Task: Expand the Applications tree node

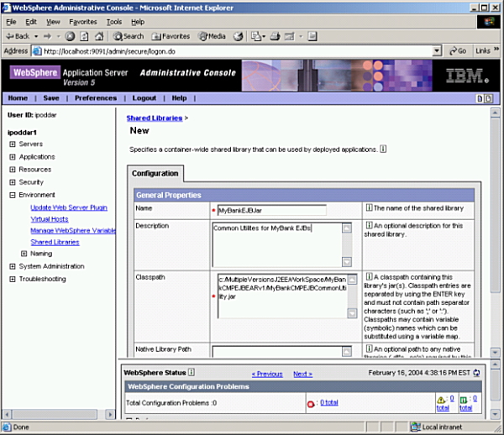Action: (13, 157)
